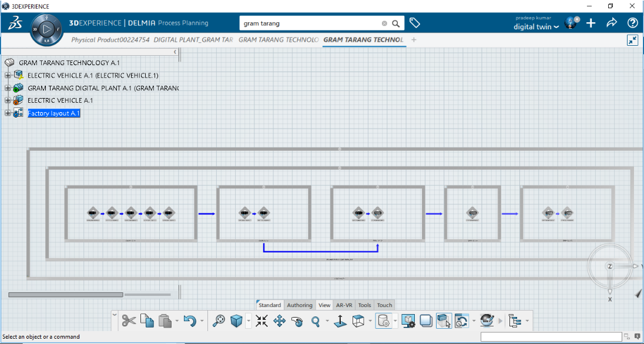Click the search magnifier icon

point(395,23)
